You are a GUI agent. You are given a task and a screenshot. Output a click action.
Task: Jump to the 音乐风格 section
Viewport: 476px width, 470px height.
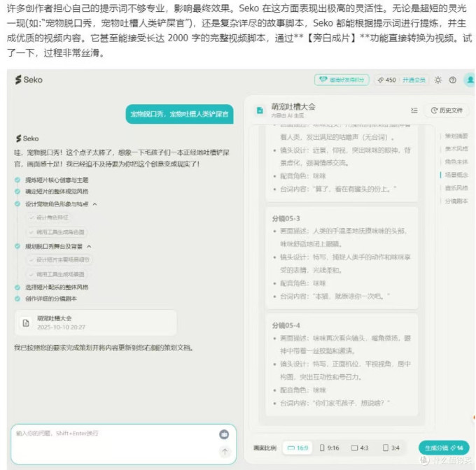click(456, 187)
